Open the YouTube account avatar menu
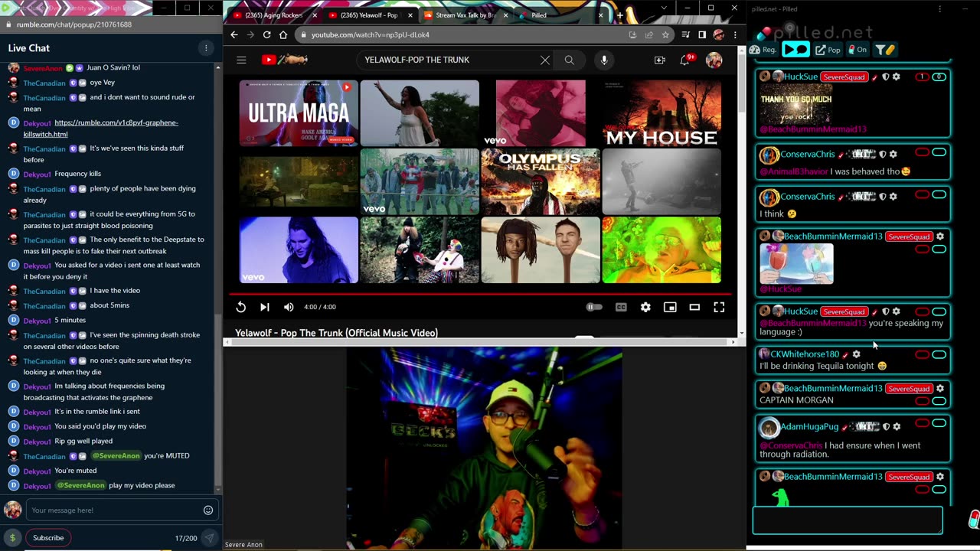The image size is (980, 551). tap(714, 60)
